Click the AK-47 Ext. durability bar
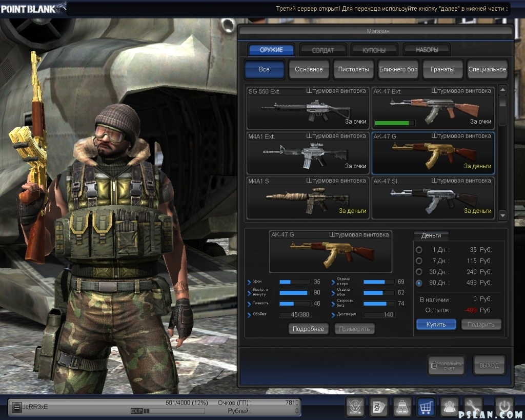This screenshot has width=525, height=420. tap(394, 123)
